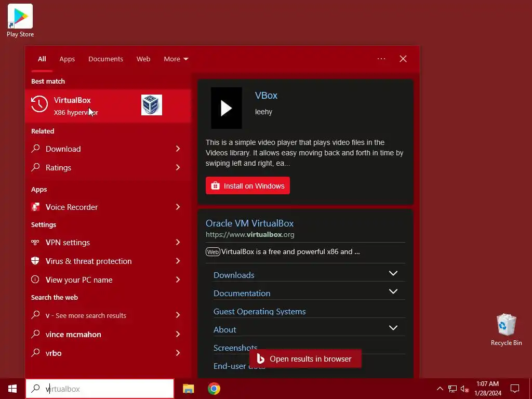
Task: Click Open results in browser button
Action: pyautogui.click(x=305, y=358)
